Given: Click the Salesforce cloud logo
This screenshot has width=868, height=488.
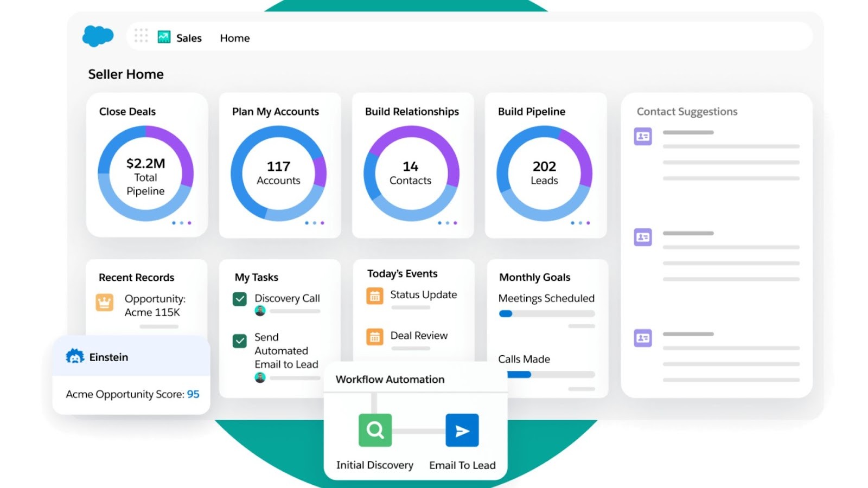Looking at the screenshot, I should tap(98, 35).
